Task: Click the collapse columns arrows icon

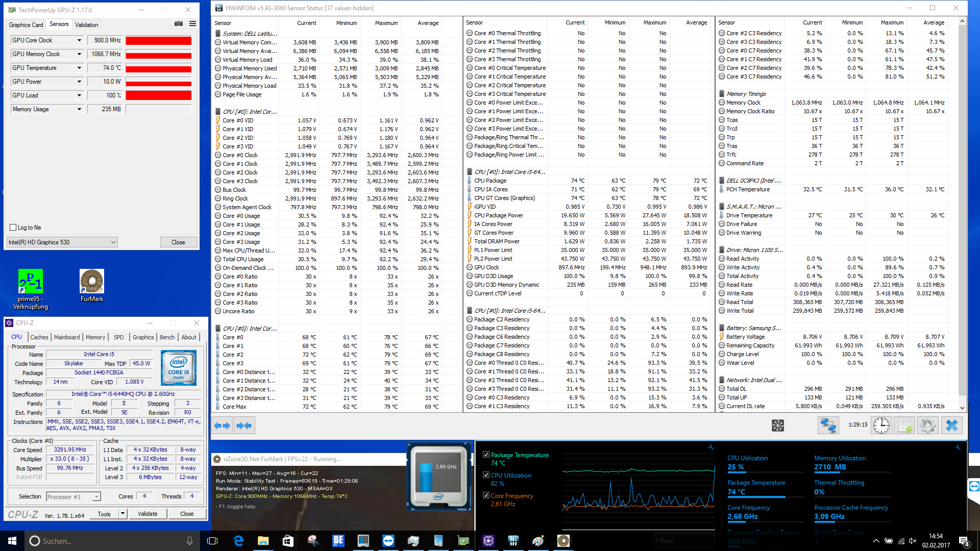Action: (x=244, y=425)
